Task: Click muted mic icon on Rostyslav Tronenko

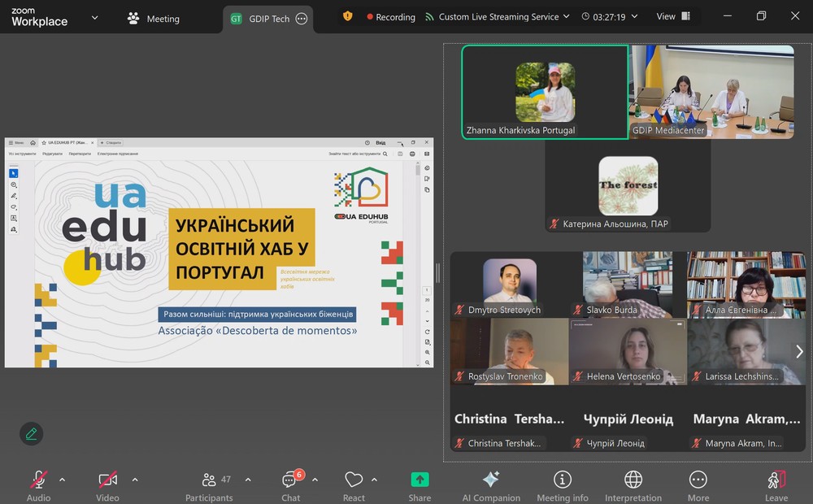Action: coord(459,376)
